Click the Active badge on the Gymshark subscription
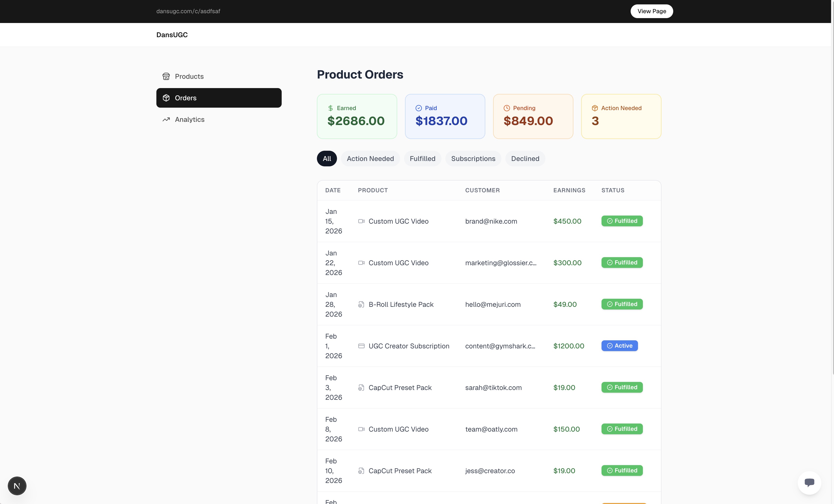Viewport: 834px width, 504px height. [x=619, y=346]
